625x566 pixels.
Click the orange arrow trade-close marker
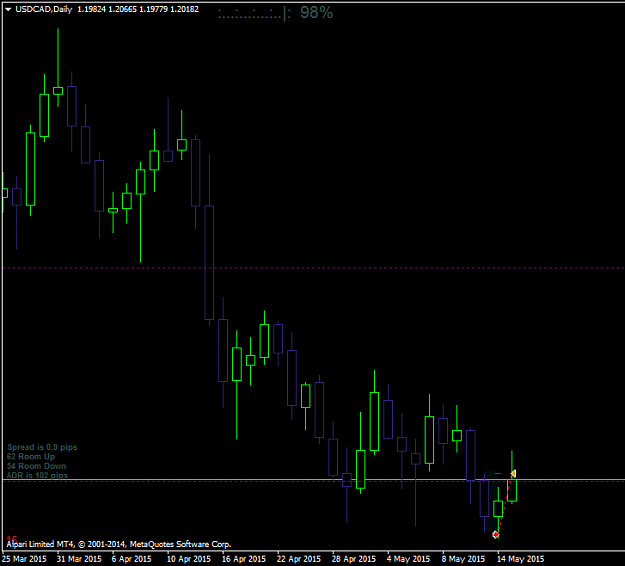click(513, 473)
